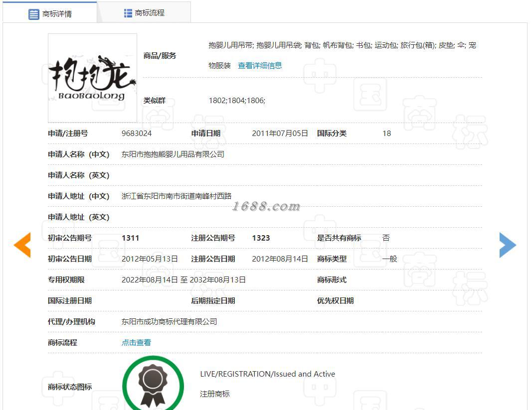This screenshot has width=532, height=410.
Task: Go to previous trademark with orange arrow
Action: [x=22, y=245]
